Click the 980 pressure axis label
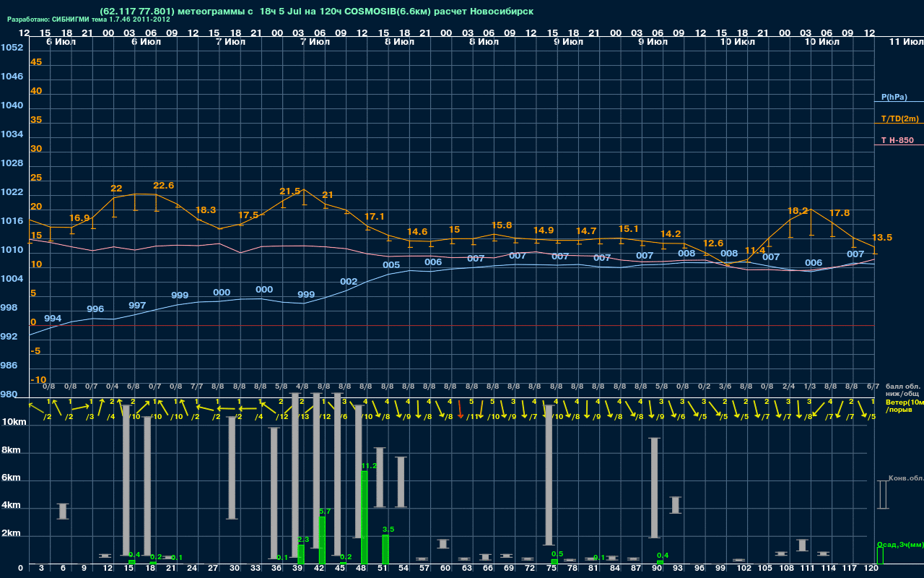The image size is (924, 578). click(x=9, y=394)
